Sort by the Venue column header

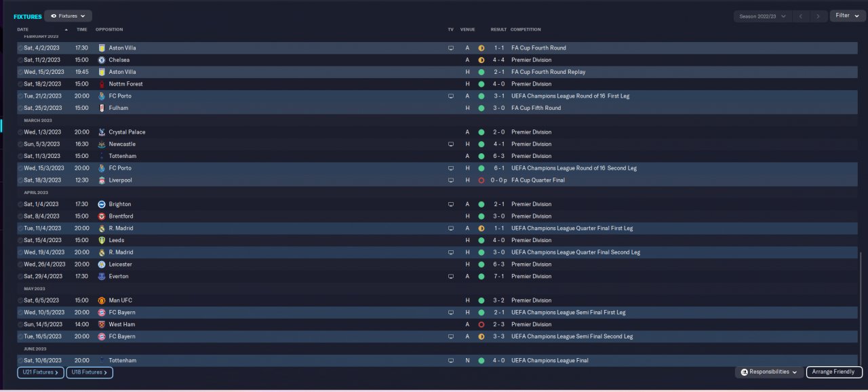click(467, 30)
